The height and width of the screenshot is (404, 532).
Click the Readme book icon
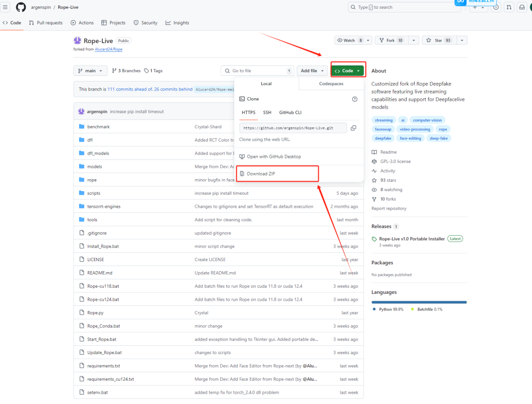click(x=374, y=152)
